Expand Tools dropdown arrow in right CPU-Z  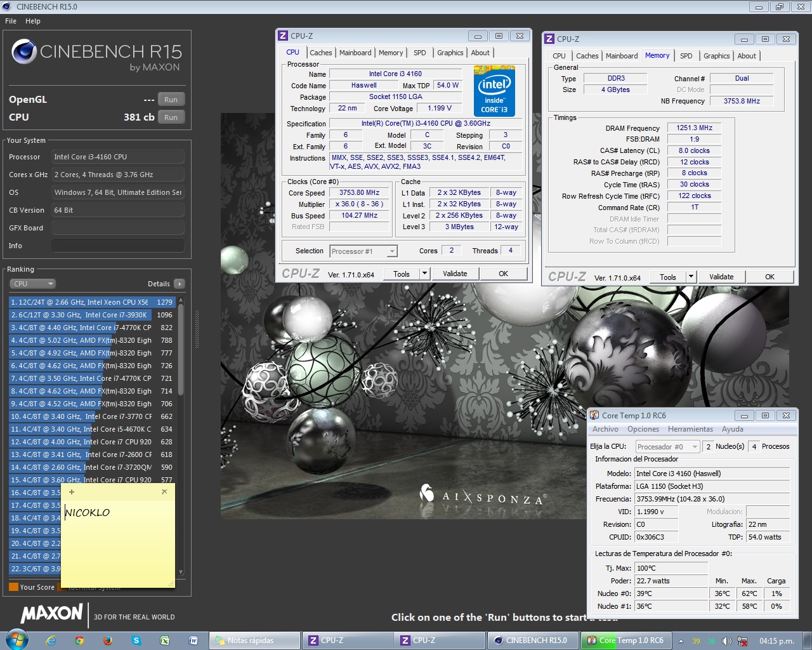point(691,277)
